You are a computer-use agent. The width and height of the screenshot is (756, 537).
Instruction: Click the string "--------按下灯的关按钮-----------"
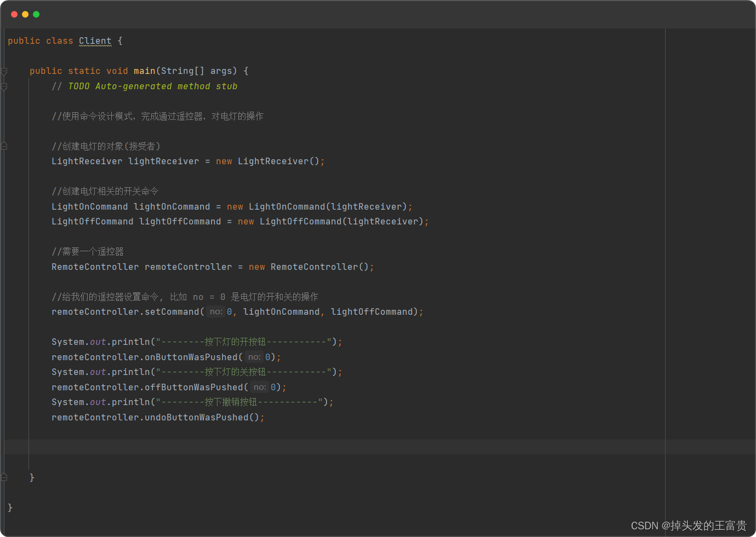243,372
